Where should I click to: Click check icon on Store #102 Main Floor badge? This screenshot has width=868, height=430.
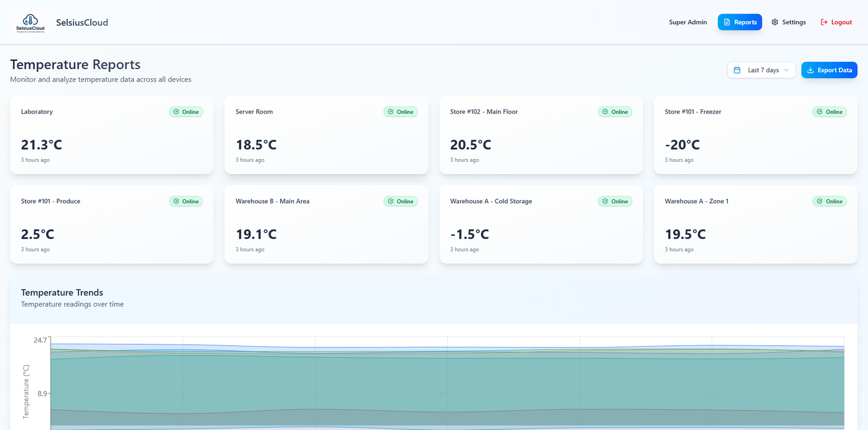click(605, 111)
